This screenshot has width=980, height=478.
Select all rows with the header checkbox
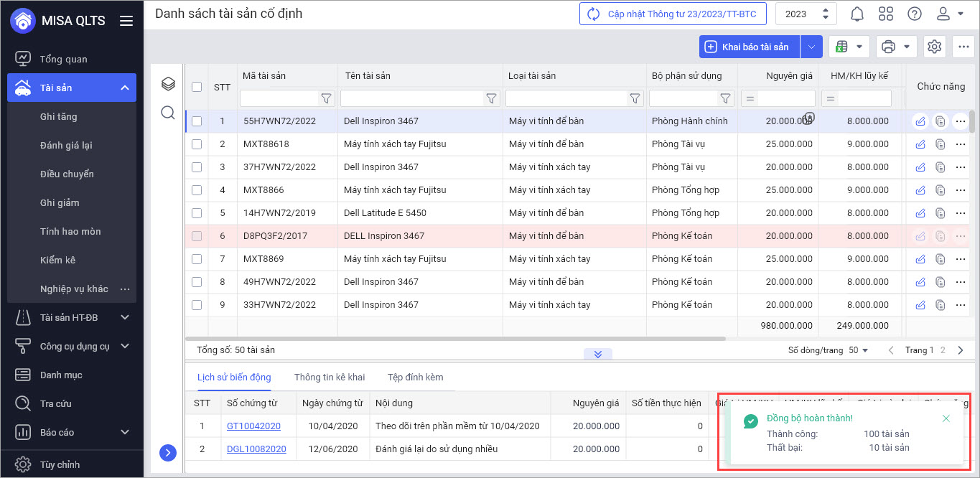pos(197,87)
